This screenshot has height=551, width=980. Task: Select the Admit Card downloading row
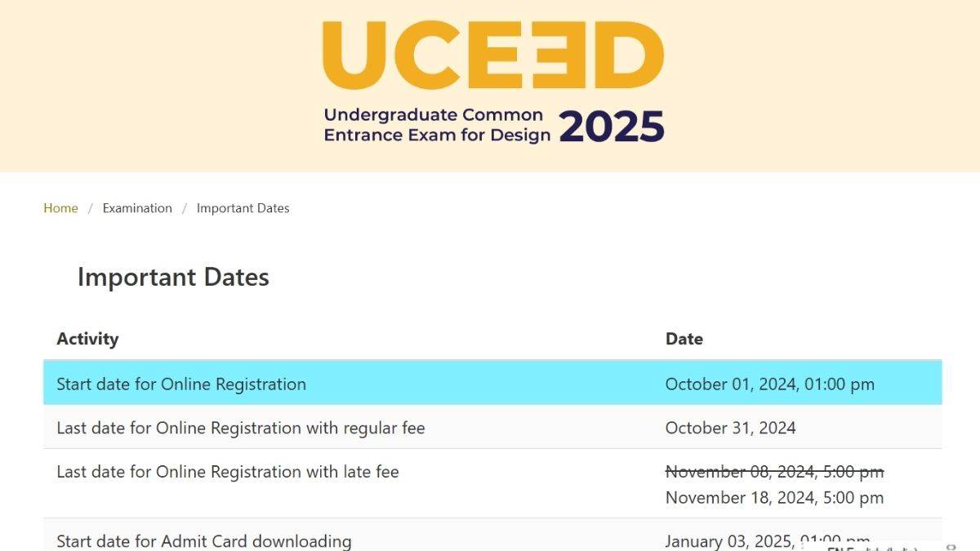(x=203, y=540)
